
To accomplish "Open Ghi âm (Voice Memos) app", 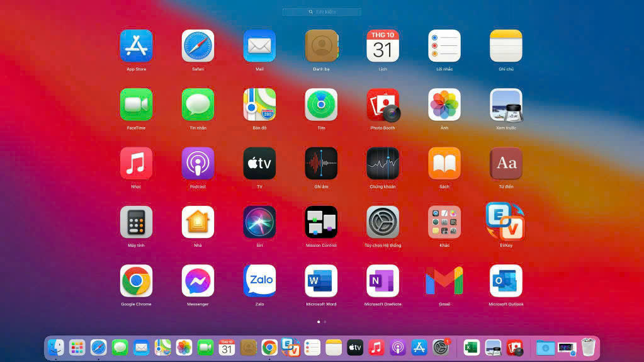I will (321, 163).
